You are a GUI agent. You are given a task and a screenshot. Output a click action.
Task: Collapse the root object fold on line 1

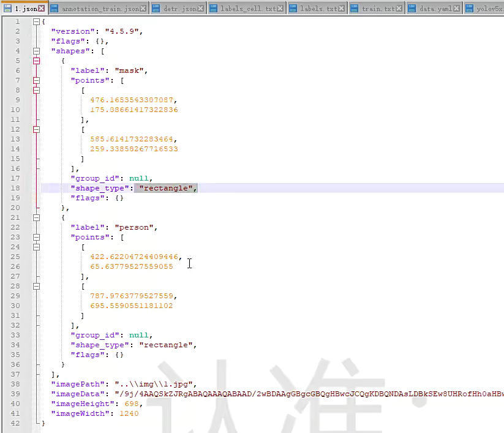tap(36, 21)
